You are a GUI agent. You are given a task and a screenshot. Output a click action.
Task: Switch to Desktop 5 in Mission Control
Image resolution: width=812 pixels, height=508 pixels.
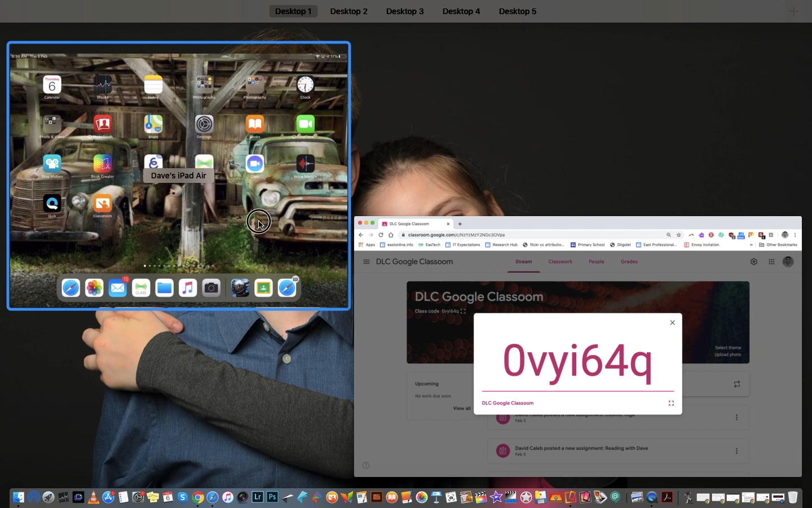tap(517, 11)
